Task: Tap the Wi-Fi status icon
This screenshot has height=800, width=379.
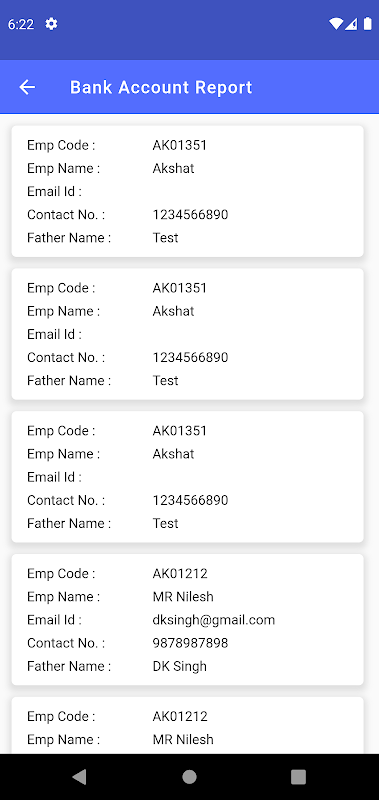Action: point(336,24)
